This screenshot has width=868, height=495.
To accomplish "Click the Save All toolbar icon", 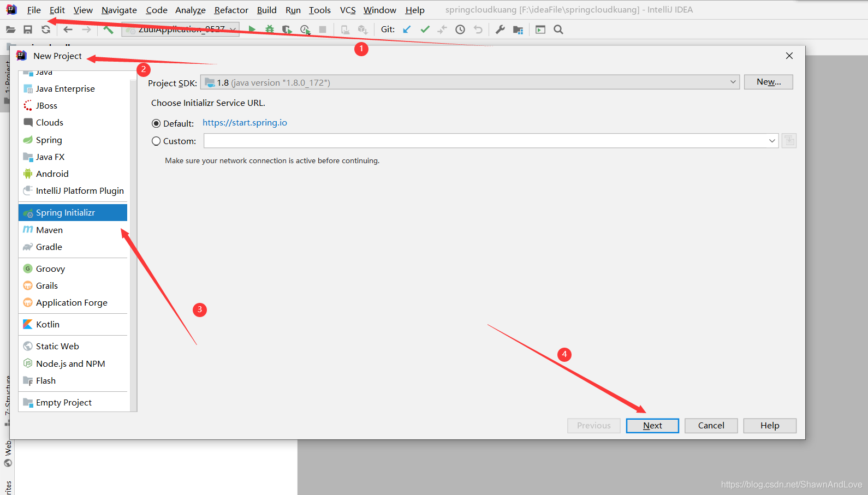I will (28, 29).
